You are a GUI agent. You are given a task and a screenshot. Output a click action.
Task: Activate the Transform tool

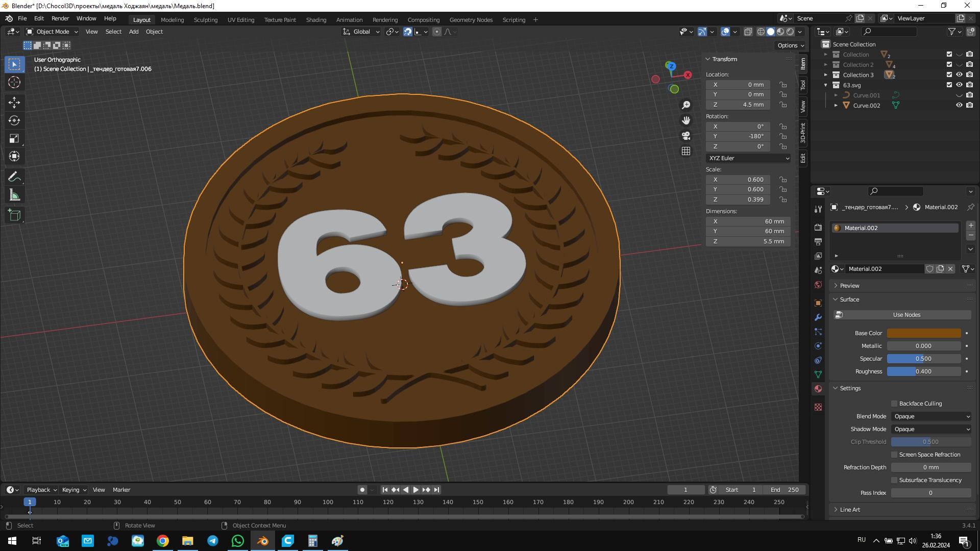[14, 156]
